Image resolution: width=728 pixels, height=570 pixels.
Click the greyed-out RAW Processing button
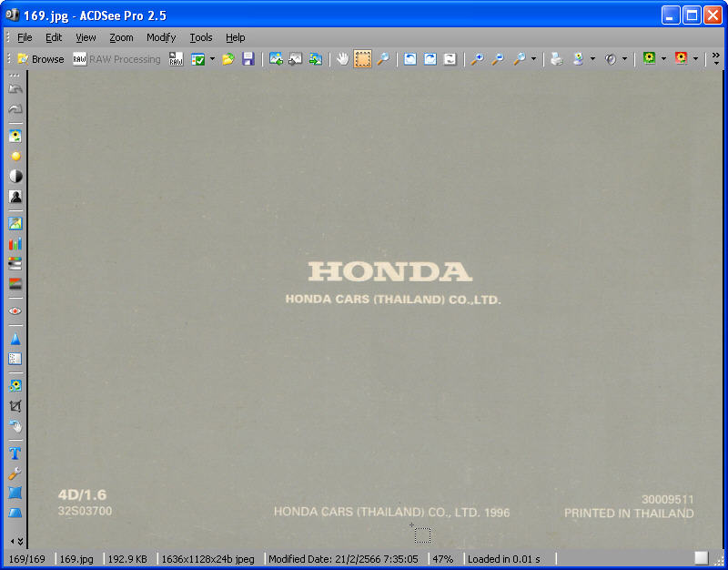(x=116, y=59)
